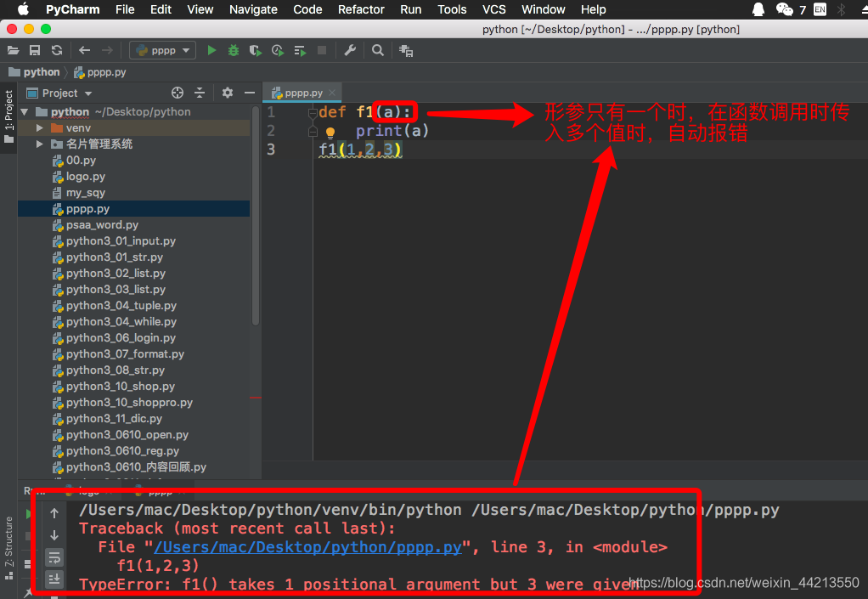Image resolution: width=868 pixels, height=599 pixels.
Task: Select logo.py in project tree
Action: (85, 177)
